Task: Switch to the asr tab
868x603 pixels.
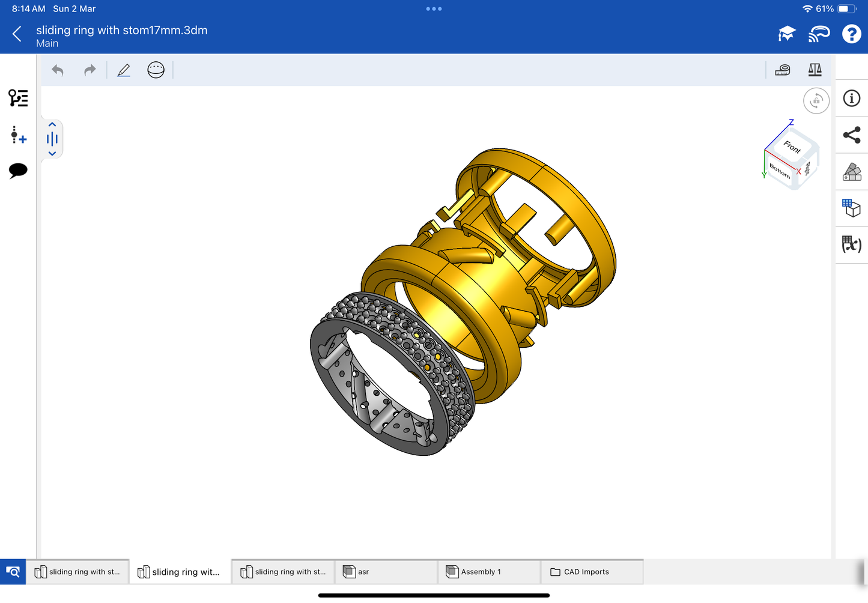Action: pyautogui.click(x=386, y=572)
